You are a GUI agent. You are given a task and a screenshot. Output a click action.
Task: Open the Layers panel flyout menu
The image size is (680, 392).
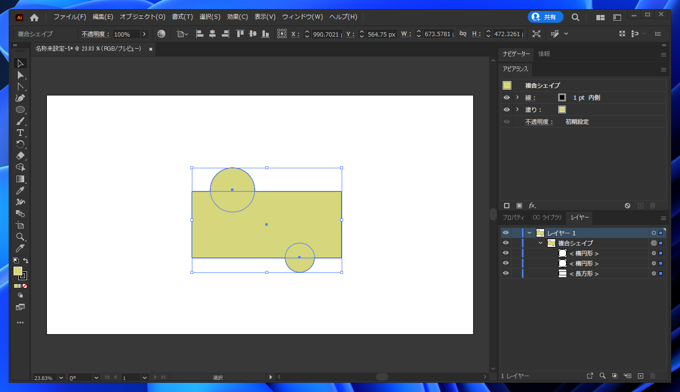point(663,218)
